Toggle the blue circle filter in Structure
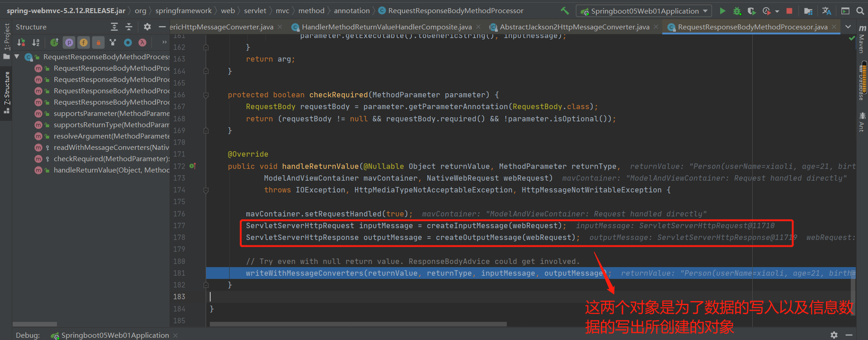Viewport: 868px width, 340px height. coord(128,43)
